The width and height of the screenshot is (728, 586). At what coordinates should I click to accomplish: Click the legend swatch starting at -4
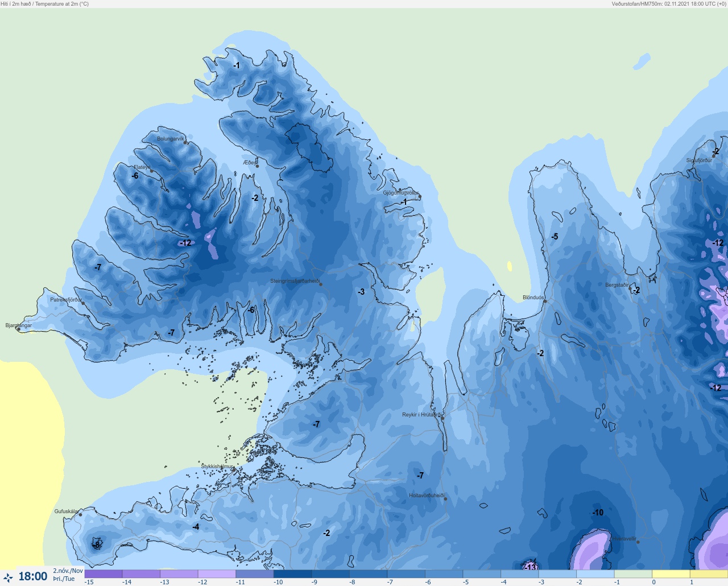[x=519, y=574]
